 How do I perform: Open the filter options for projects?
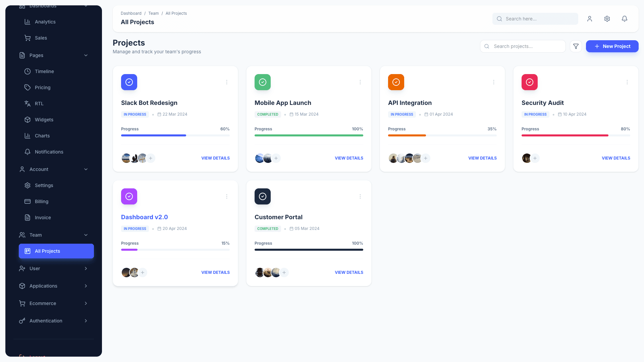[576, 46]
